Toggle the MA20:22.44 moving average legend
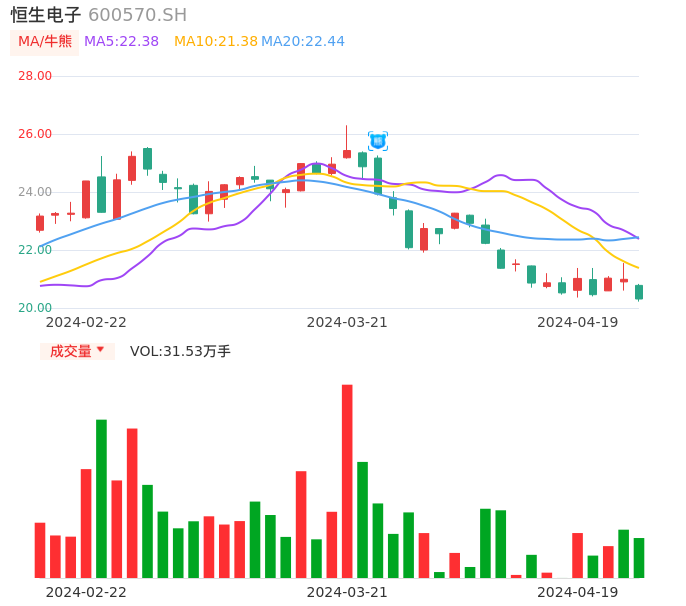The height and width of the screenshot is (606, 686). (x=303, y=42)
